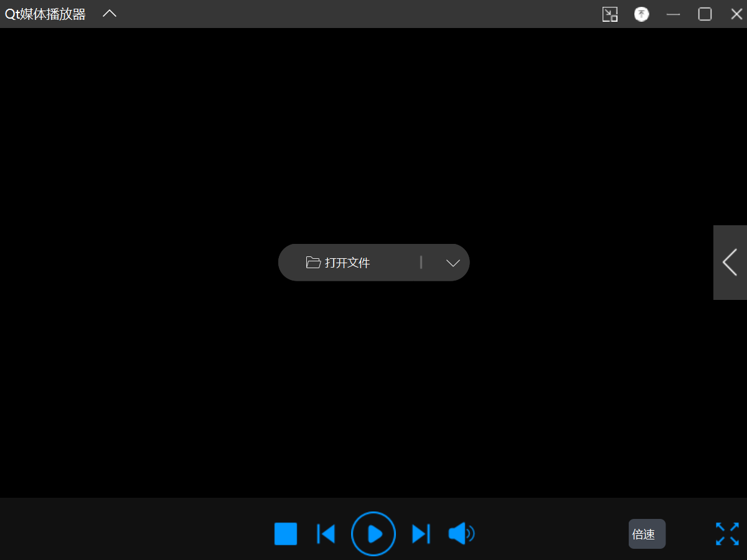The width and height of the screenshot is (747, 560).
Task: Maximize the Qt媒体播放器 window
Action: [705, 14]
